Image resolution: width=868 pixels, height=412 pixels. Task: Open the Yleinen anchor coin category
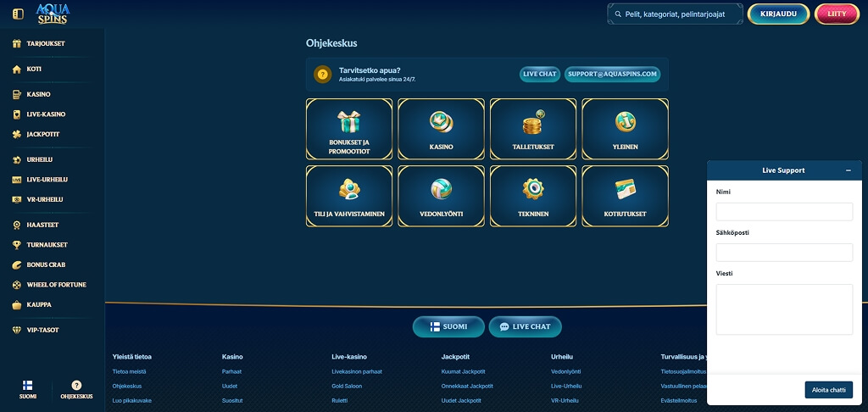[625, 129]
